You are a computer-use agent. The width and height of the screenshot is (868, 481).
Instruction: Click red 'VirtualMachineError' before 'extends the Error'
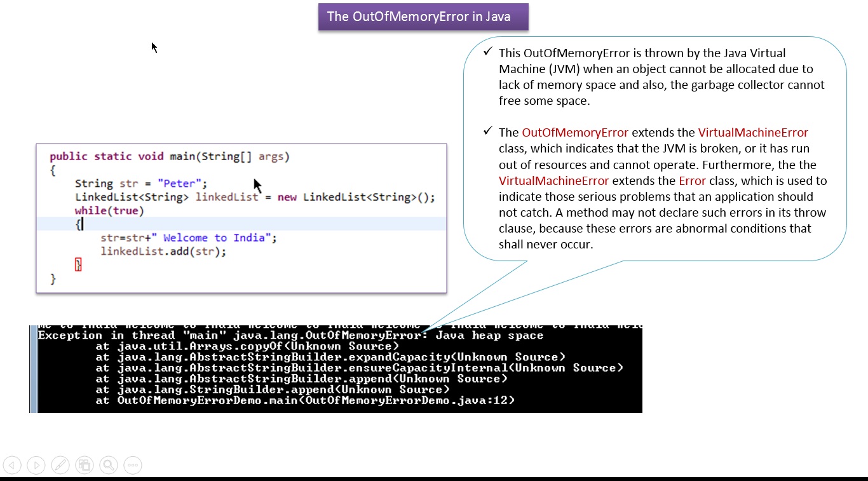click(553, 180)
